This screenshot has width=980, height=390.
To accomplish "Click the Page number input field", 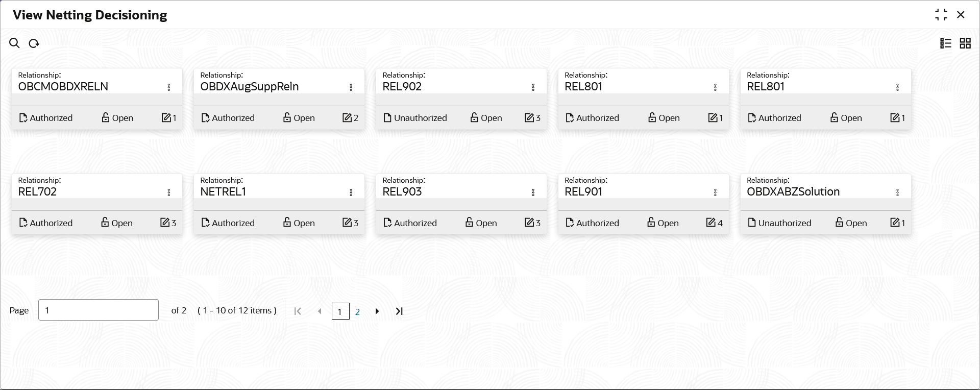I will pyautogui.click(x=99, y=310).
